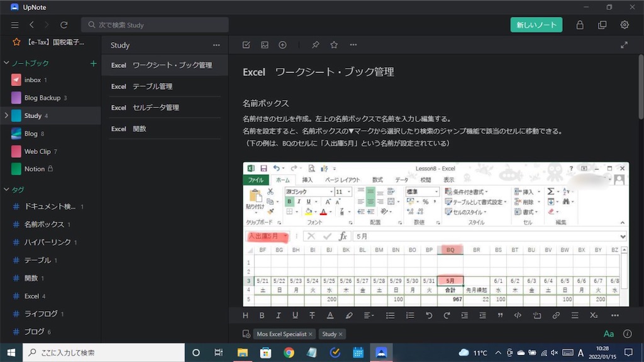This screenshot has height=362, width=644.
Task: Toggle strikethrough formatting
Action: point(312,315)
